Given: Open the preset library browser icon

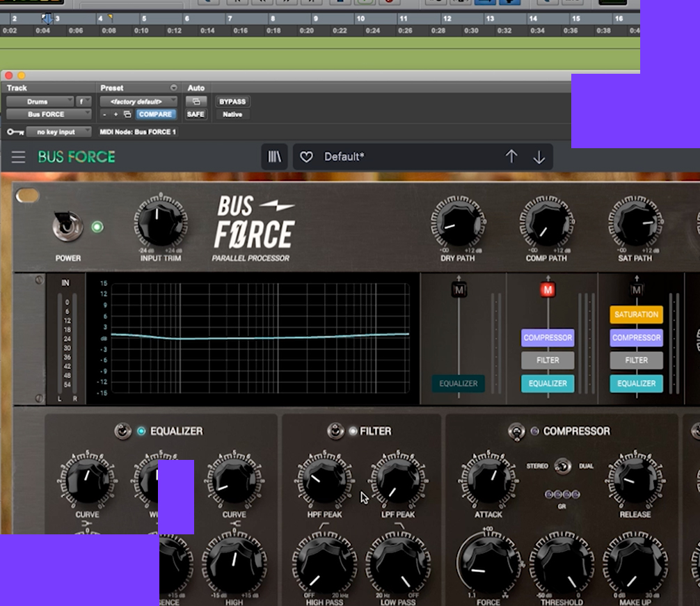Looking at the screenshot, I should (274, 157).
